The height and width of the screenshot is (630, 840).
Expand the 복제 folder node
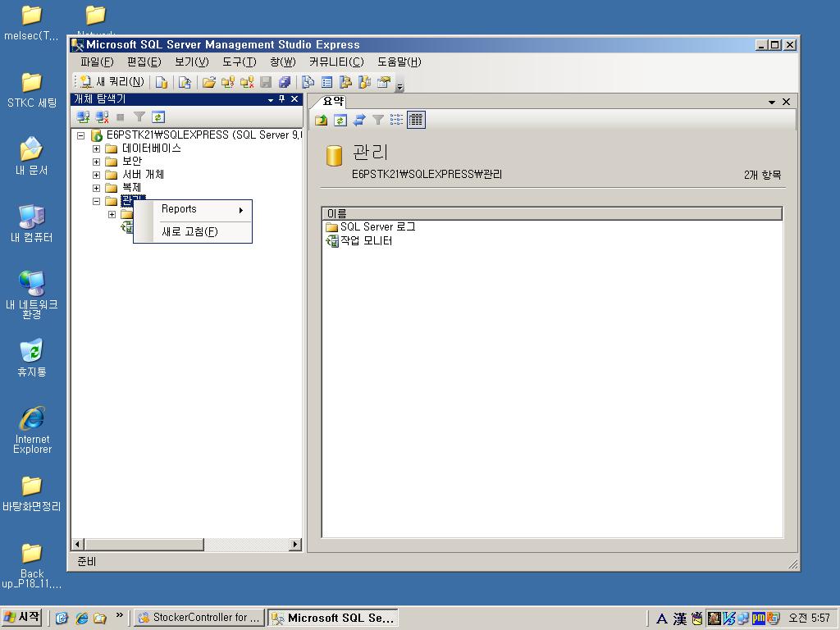click(x=97, y=188)
